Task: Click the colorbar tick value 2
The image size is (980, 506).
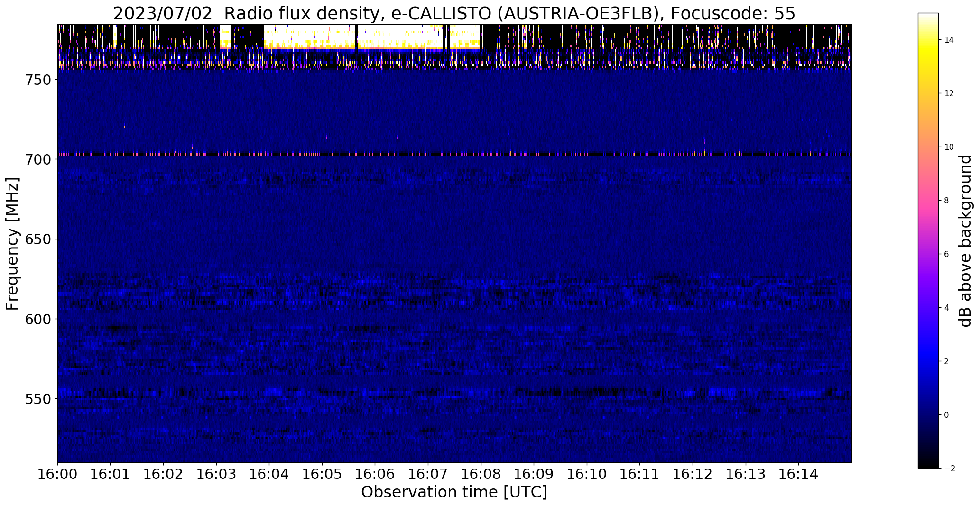Action: (947, 361)
